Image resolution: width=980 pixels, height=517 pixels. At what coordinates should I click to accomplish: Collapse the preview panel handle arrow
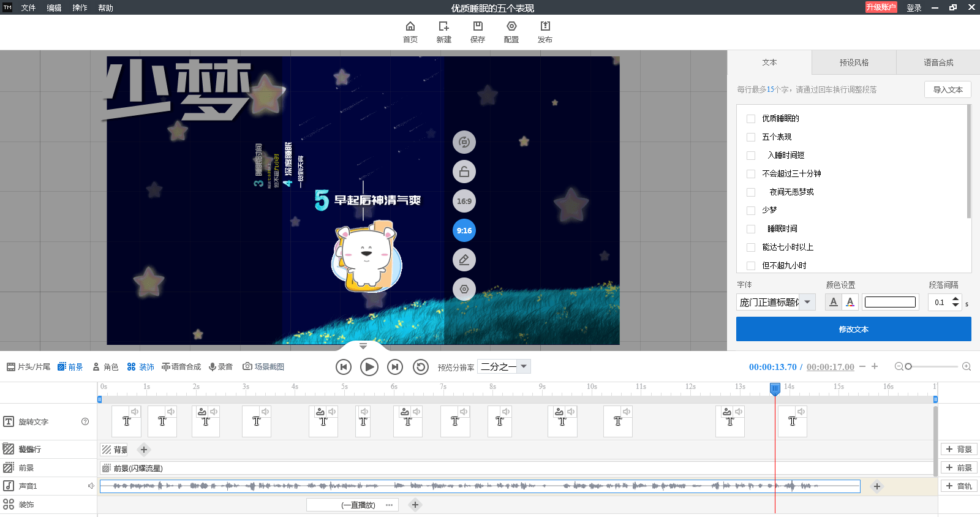363,347
